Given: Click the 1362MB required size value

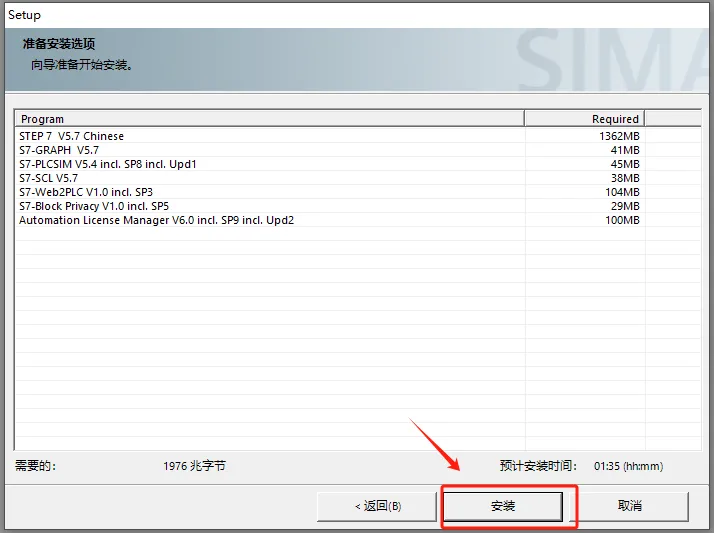Looking at the screenshot, I should [x=619, y=136].
